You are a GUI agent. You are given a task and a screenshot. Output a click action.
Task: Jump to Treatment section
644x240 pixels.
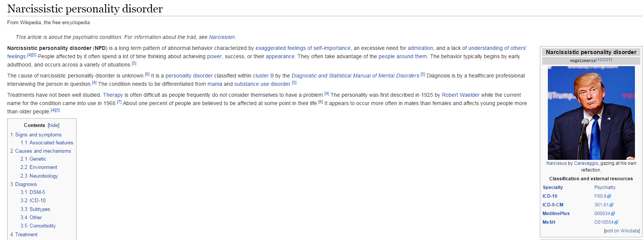[x=24, y=234]
